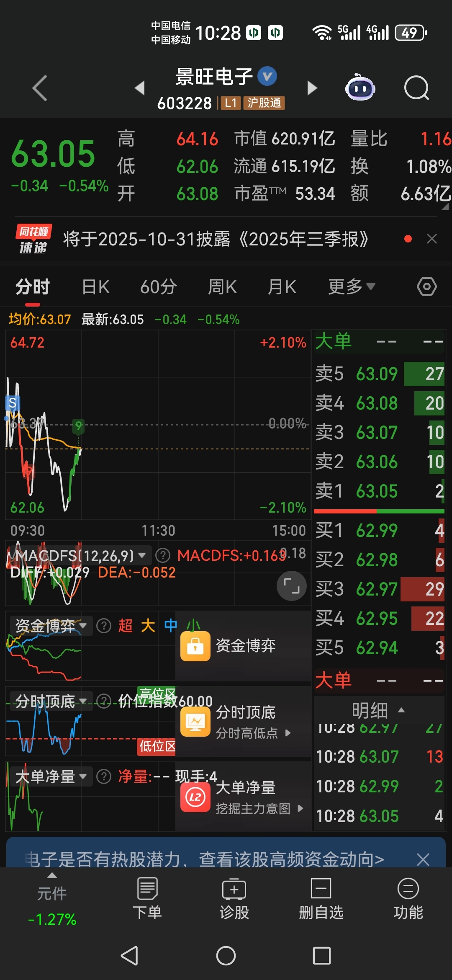Tap the blue verified badge beside 景旺电子
Viewport: 452px width, 980px height.
pyautogui.click(x=267, y=76)
